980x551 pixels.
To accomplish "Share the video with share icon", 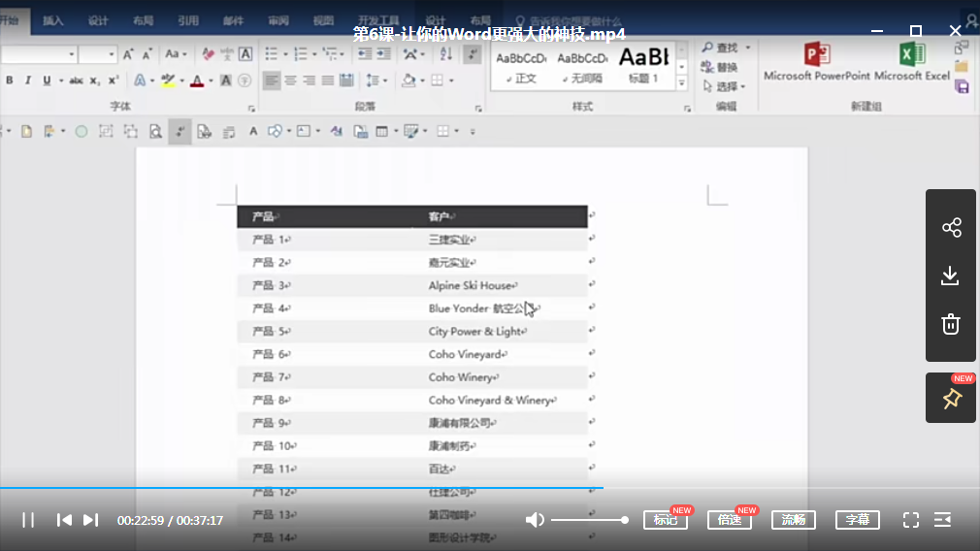I will coord(951,227).
